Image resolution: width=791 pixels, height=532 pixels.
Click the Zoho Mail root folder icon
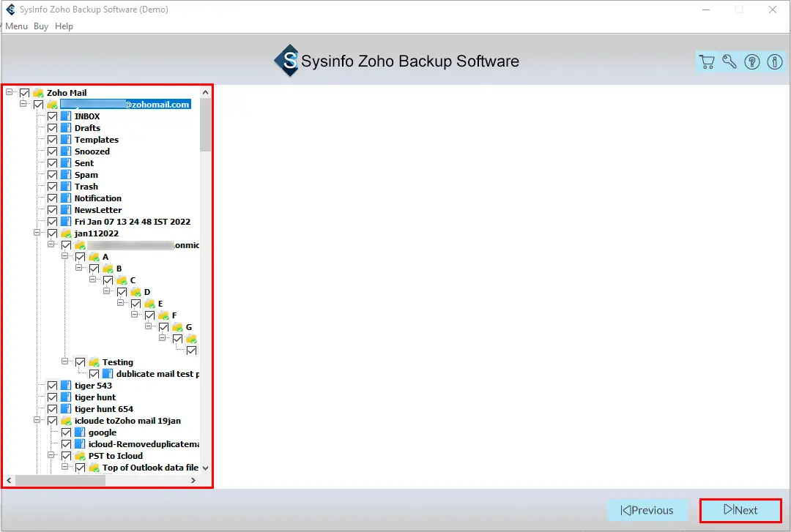tap(38, 93)
